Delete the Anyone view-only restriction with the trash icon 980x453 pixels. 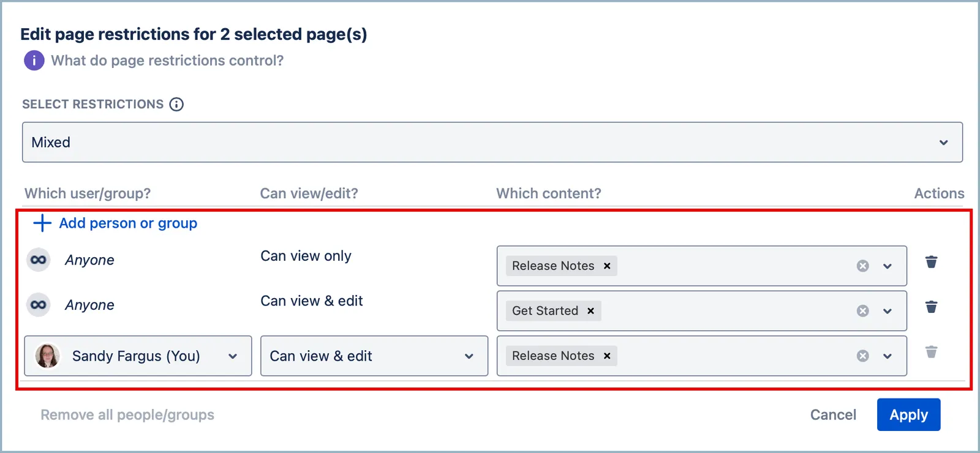click(931, 262)
